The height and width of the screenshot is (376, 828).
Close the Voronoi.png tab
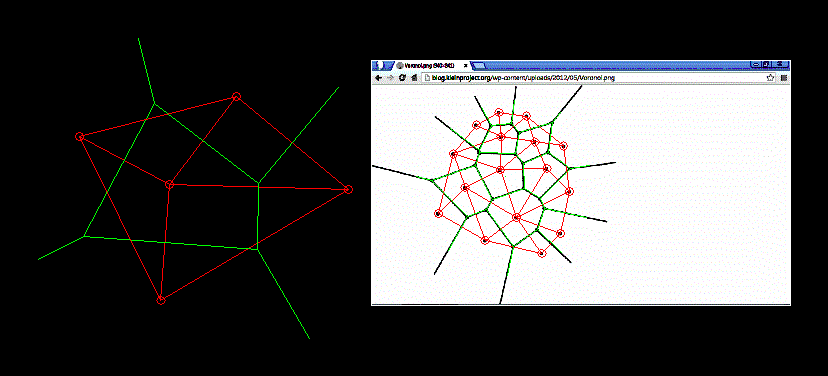pyautogui.click(x=465, y=65)
